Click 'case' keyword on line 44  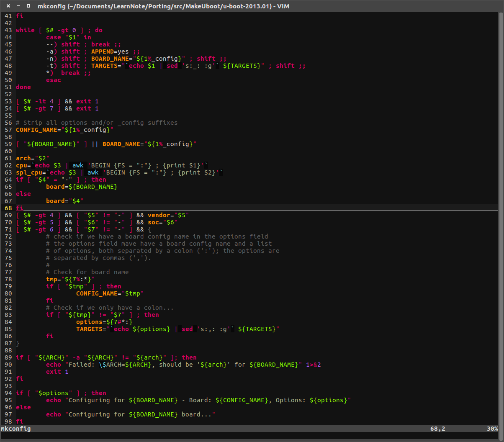click(54, 37)
